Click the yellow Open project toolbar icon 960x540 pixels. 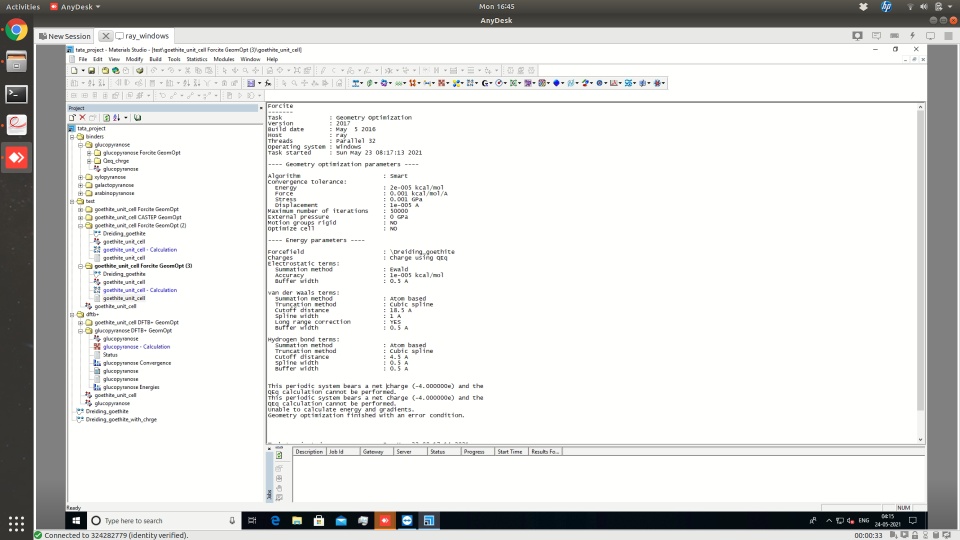click(105, 70)
